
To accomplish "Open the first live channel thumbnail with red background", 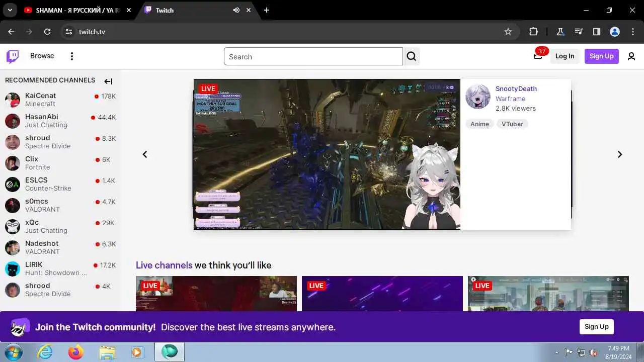I will click(216, 294).
